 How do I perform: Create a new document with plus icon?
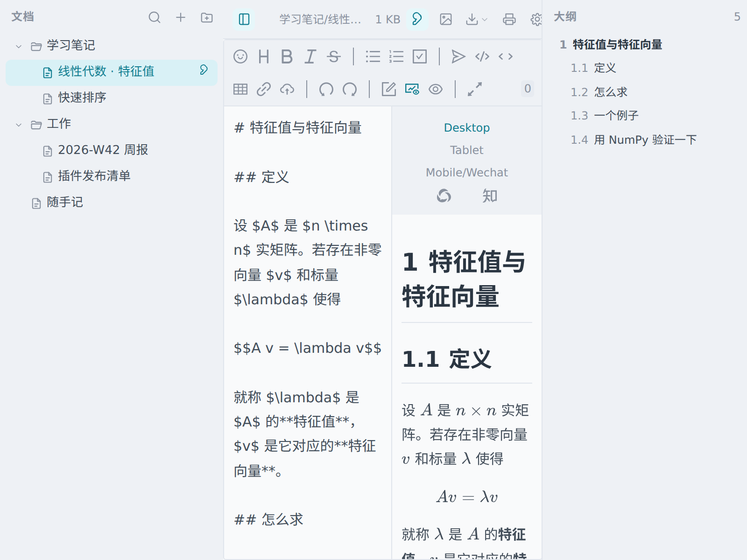pyautogui.click(x=181, y=18)
